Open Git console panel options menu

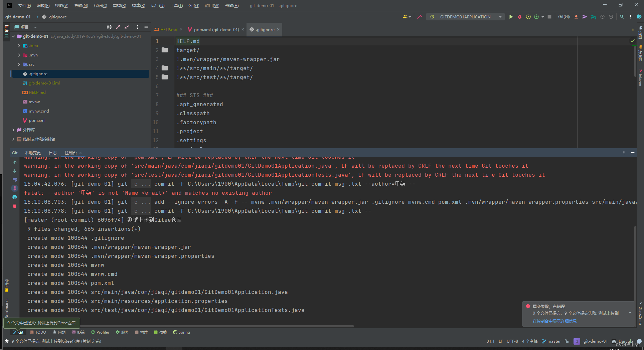coord(624,153)
